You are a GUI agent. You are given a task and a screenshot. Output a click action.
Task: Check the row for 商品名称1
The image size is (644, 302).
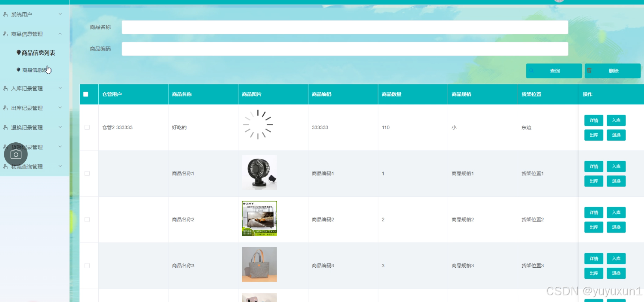87,173
